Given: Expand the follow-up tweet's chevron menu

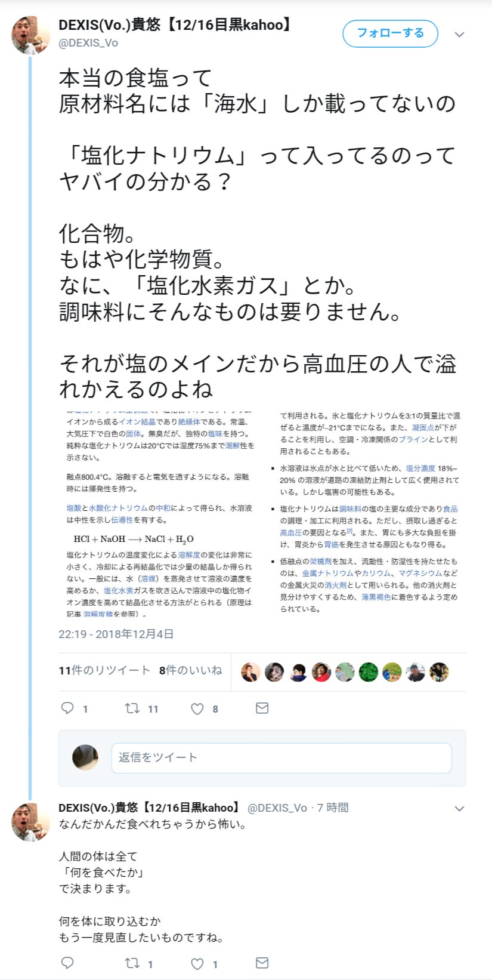Looking at the screenshot, I should coord(459,808).
